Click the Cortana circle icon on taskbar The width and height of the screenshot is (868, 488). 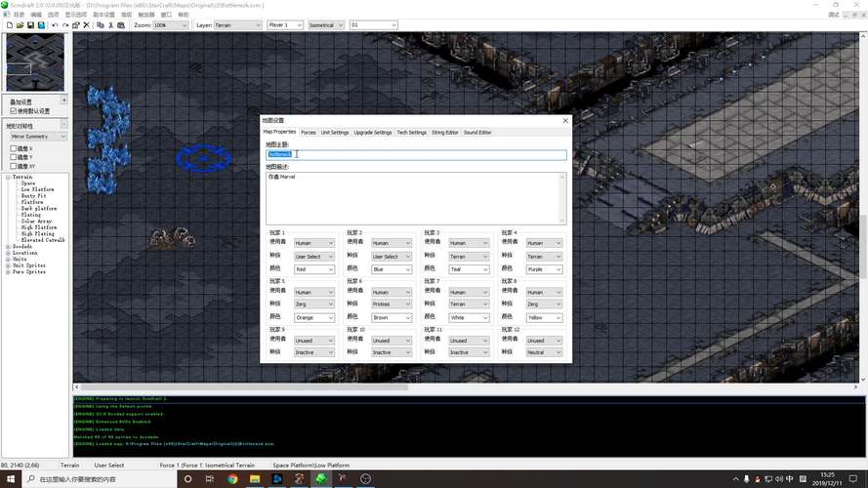click(x=187, y=479)
